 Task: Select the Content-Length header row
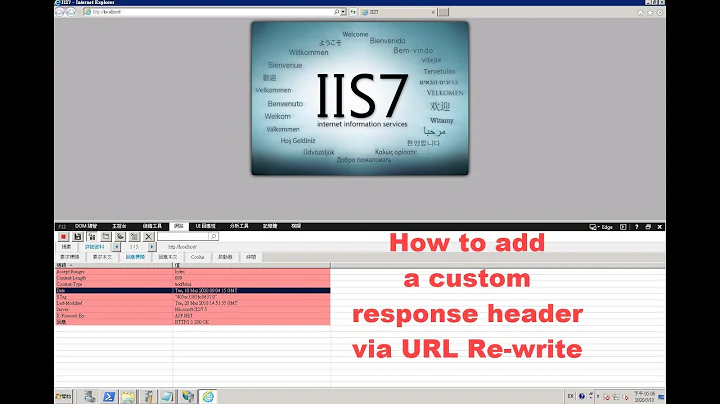tap(192, 278)
